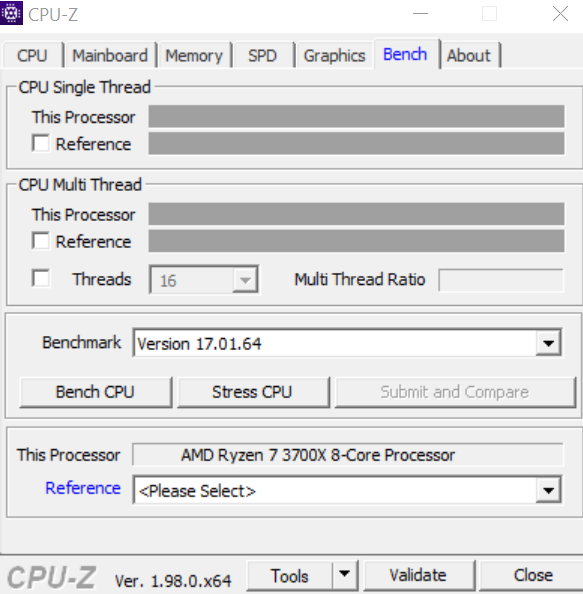Open the SPD tab
583x594 pixels.
pyautogui.click(x=263, y=55)
